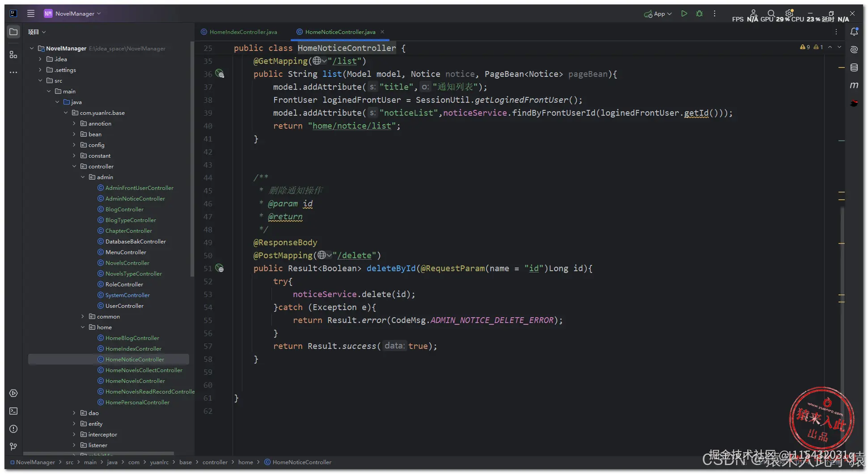Expand the .idea folder
This screenshot has width=868, height=474.
pyautogui.click(x=40, y=59)
